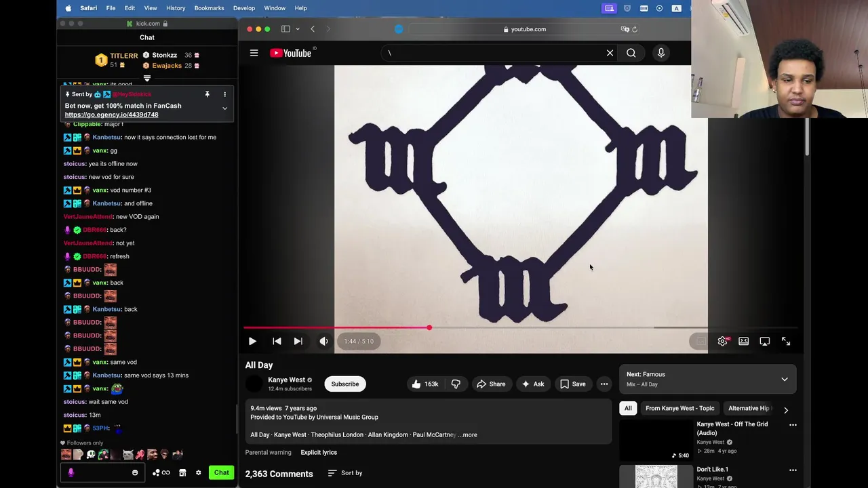Seek using the red progress bar handle

429,327
